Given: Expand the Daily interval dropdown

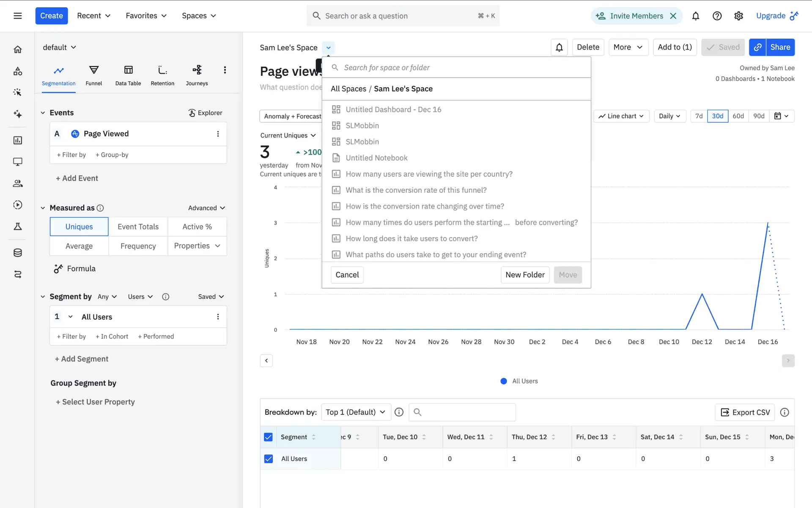Looking at the screenshot, I should (669, 116).
